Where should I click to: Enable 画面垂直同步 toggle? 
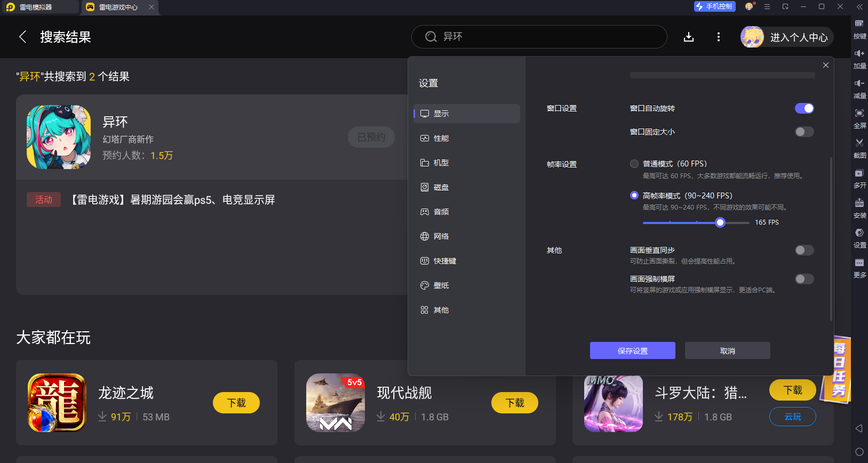[x=804, y=250]
